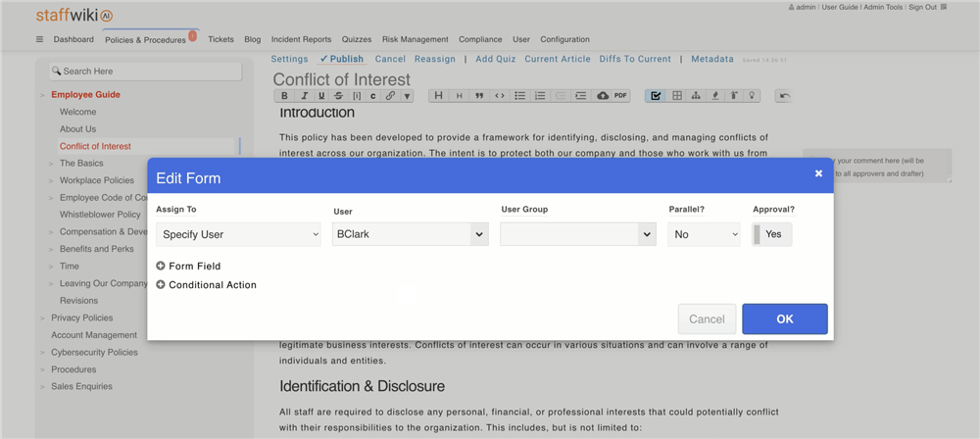Image resolution: width=980 pixels, height=439 pixels.
Task: Open the empty User Group dropdown
Action: tap(577, 234)
